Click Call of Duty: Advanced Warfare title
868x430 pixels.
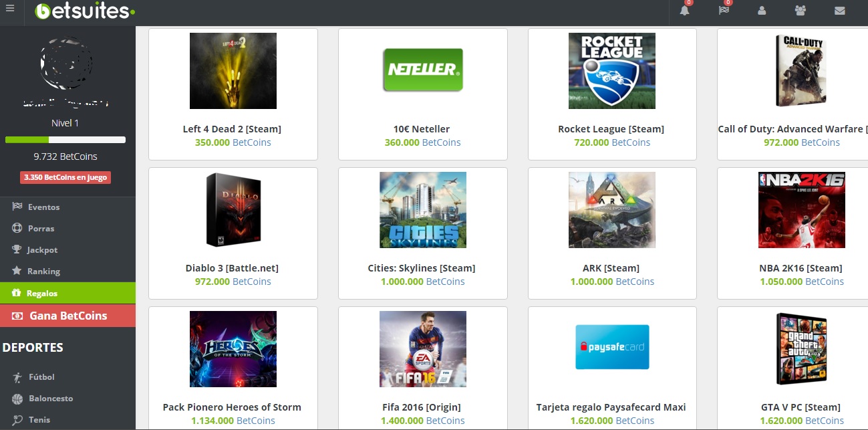pyautogui.click(x=792, y=129)
